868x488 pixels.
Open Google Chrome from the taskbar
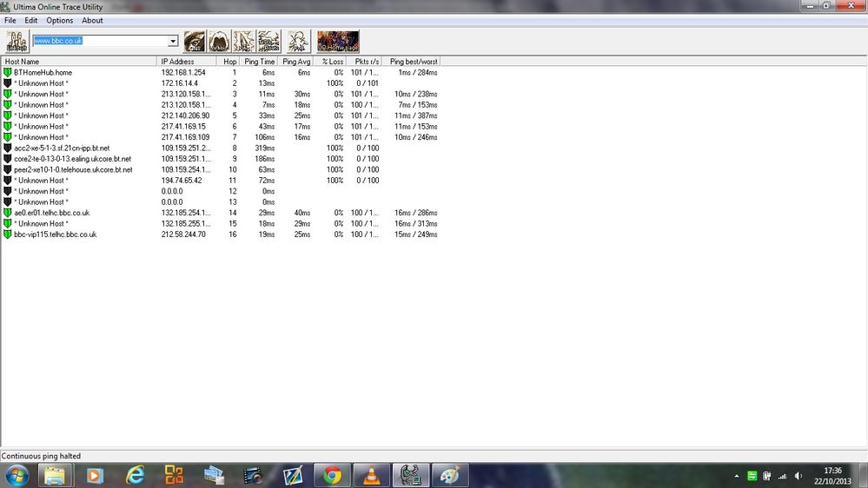coord(332,475)
